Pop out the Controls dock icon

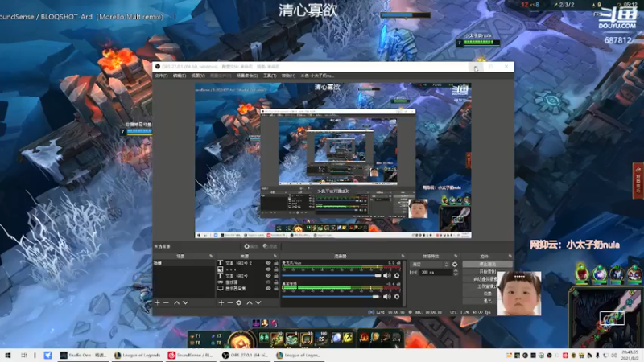(510, 256)
